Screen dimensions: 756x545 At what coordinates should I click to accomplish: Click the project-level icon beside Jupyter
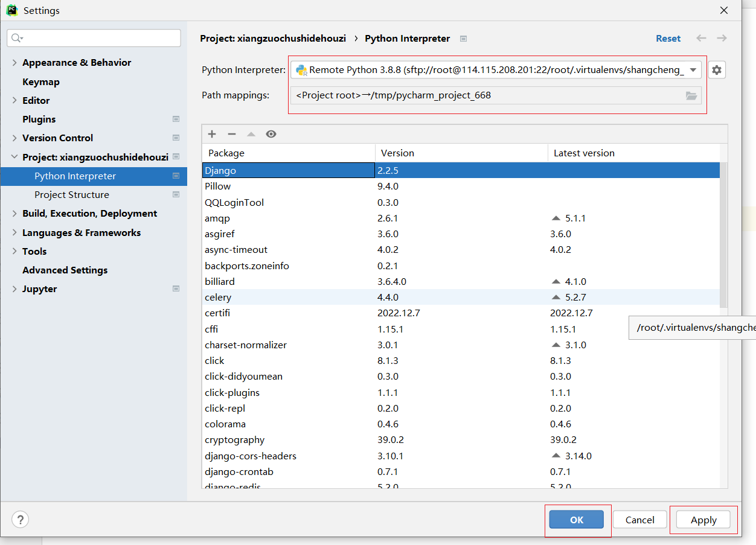tap(176, 288)
